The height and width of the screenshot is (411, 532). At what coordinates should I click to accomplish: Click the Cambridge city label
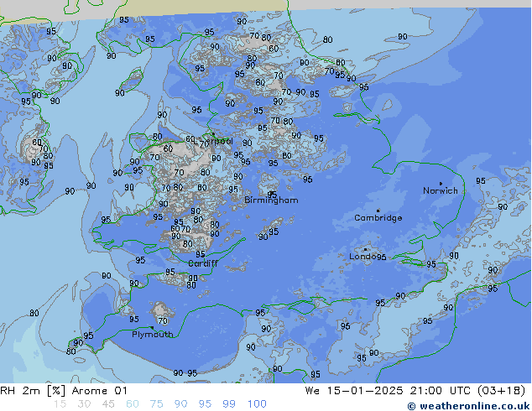378,218
